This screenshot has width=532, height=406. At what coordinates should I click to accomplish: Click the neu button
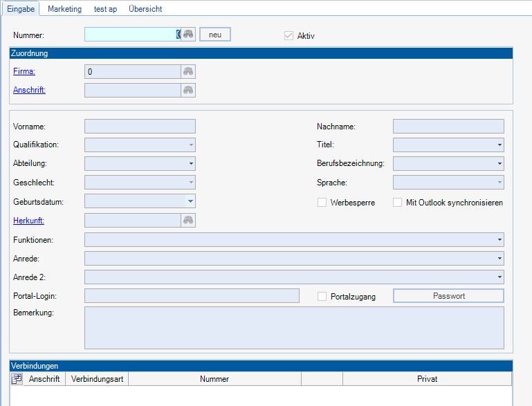click(x=215, y=35)
